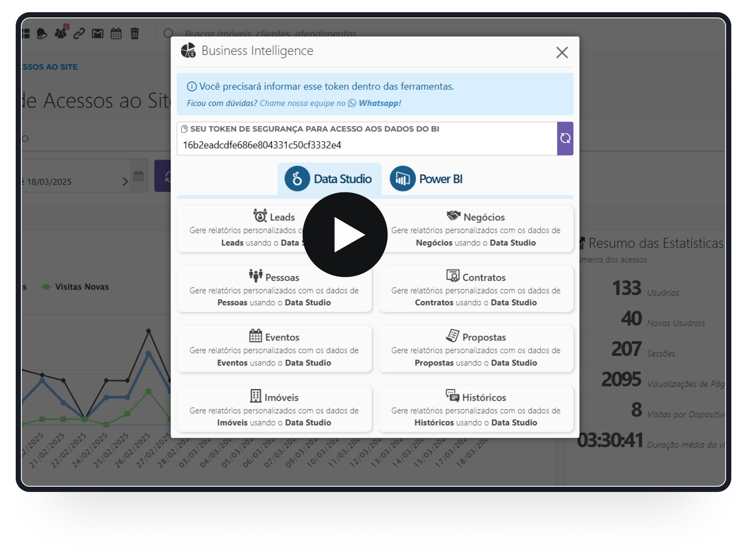
Task: Click the trash bin icon in toolbar
Action: click(x=135, y=34)
